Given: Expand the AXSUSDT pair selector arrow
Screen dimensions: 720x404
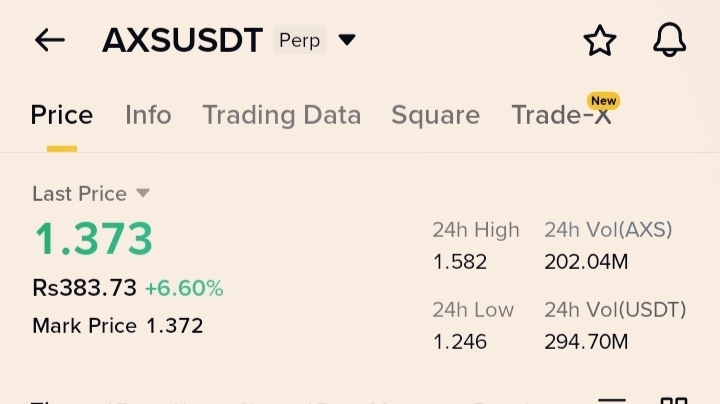Looking at the screenshot, I should pos(347,40).
